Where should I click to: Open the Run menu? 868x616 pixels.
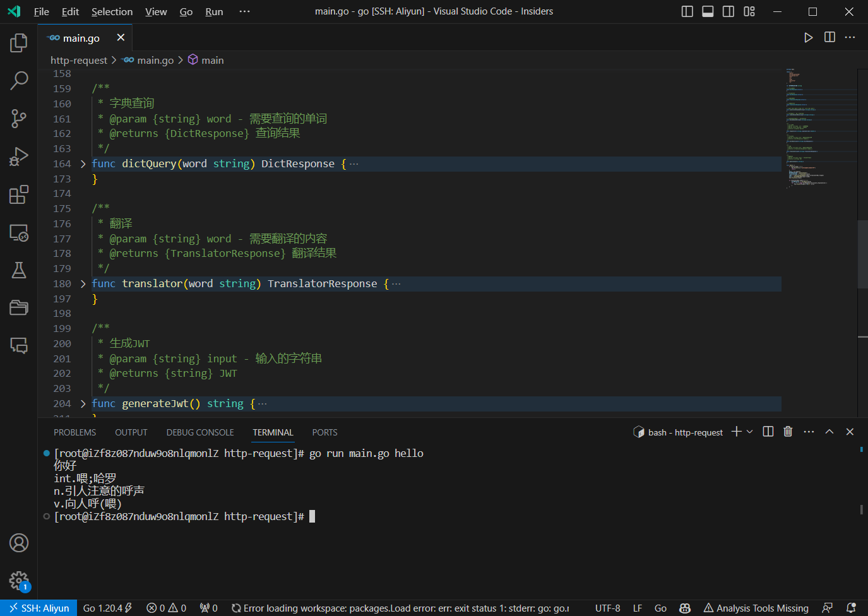point(214,11)
